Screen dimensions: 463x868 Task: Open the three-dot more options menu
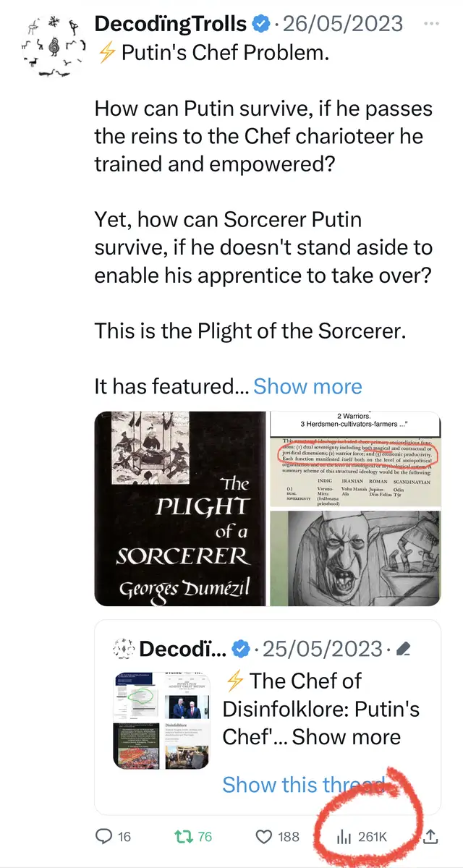click(431, 23)
